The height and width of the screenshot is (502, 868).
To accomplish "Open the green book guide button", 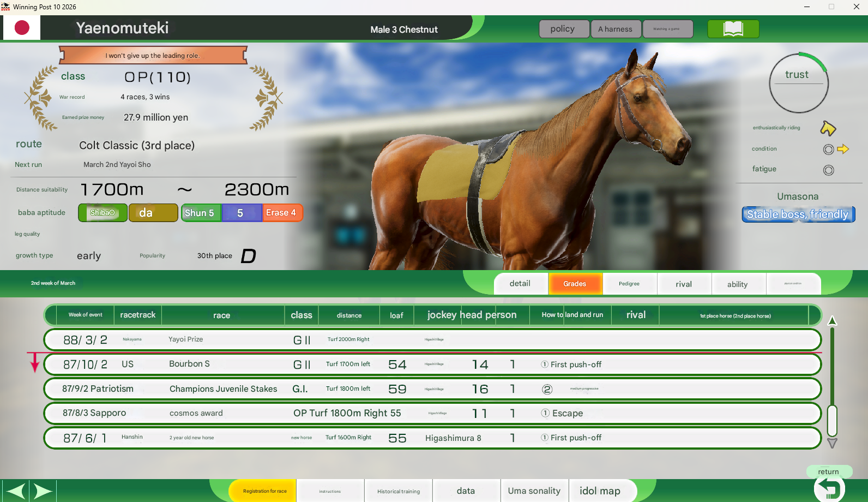I will coord(733,29).
